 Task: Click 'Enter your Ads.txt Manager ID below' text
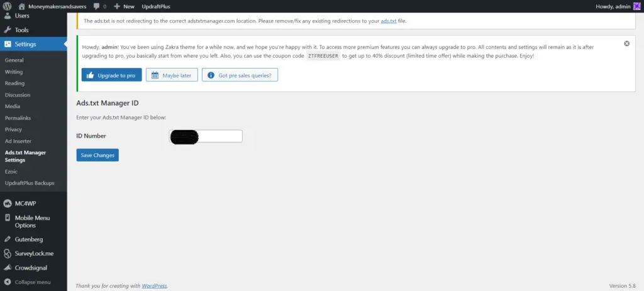pyautogui.click(x=121, y=118)
